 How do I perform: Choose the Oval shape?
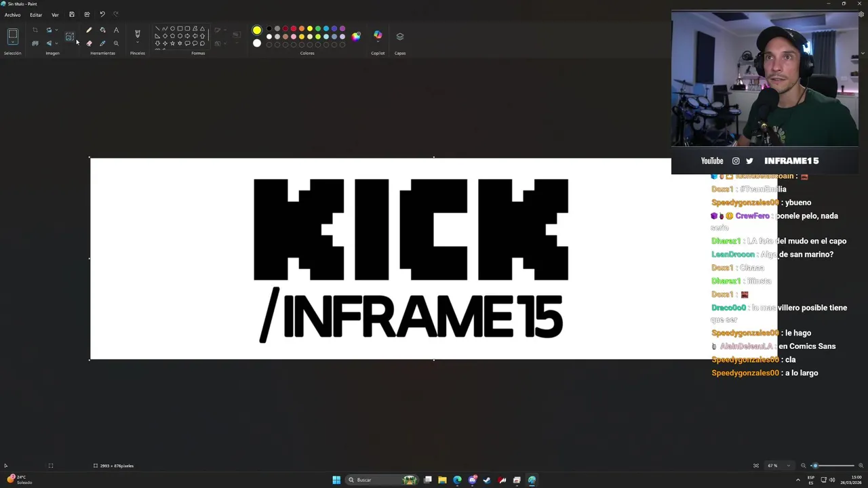pyautogui.click(x=172, y=28)
